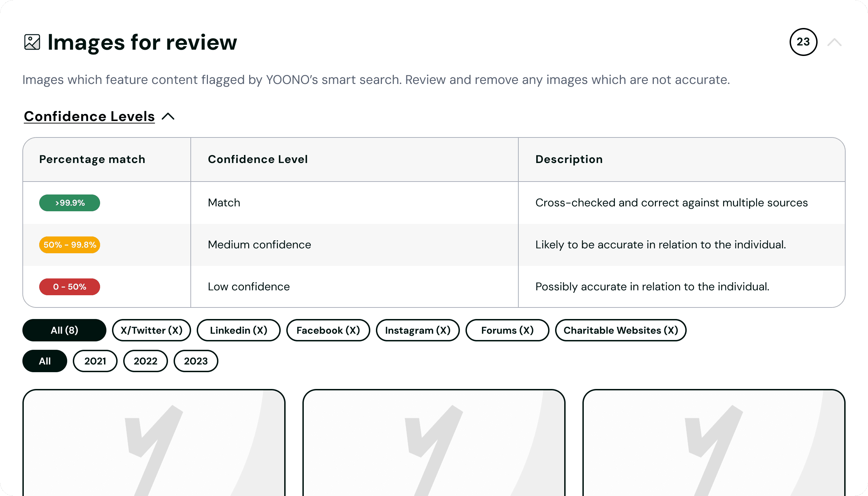The width and height of the screenshot is (868, 496).
Task: Filter images by Linkedin
Action: [x=239, y=330]
